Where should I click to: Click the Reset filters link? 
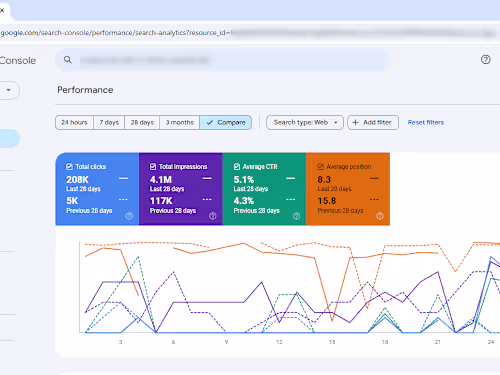[x=426, y=122]
